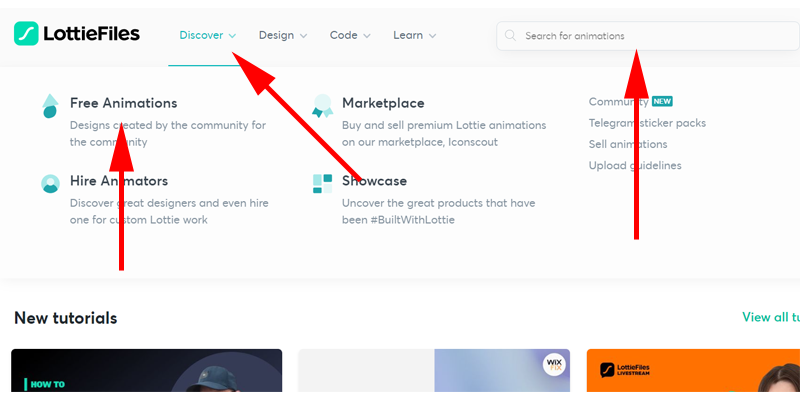
Task: Click the NEW badge beside Community
Action: 662,102
